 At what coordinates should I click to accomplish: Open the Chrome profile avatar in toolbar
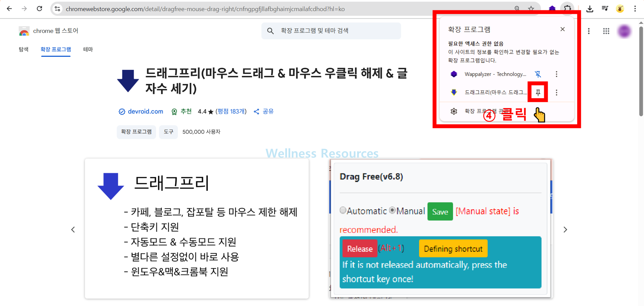tap(620, 9)
